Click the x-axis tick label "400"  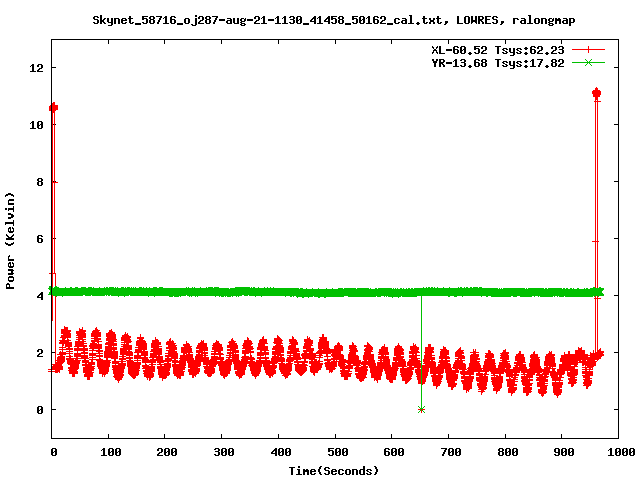280,452
